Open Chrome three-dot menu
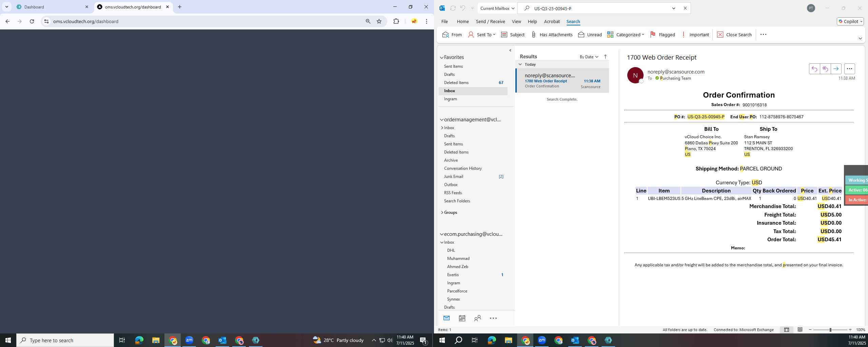The height and width of the screenshot is (347, 868). pos(427,21)
